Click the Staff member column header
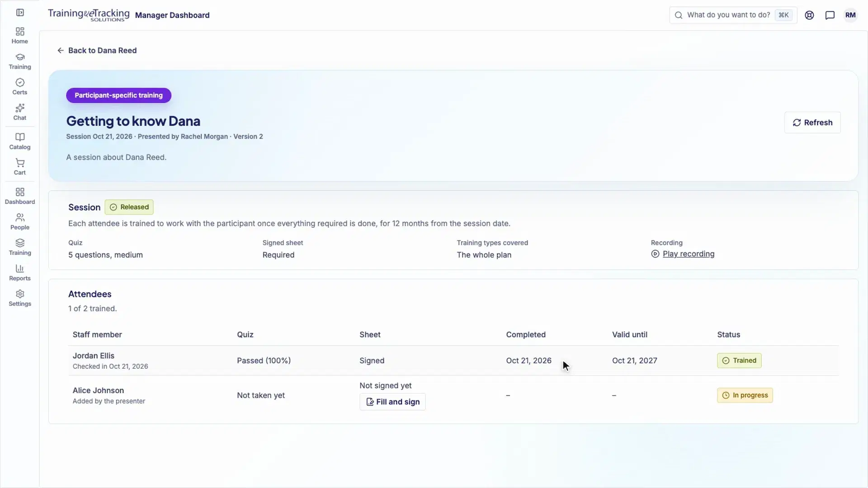This screenshot has width=868, height=488. [97, 335]
